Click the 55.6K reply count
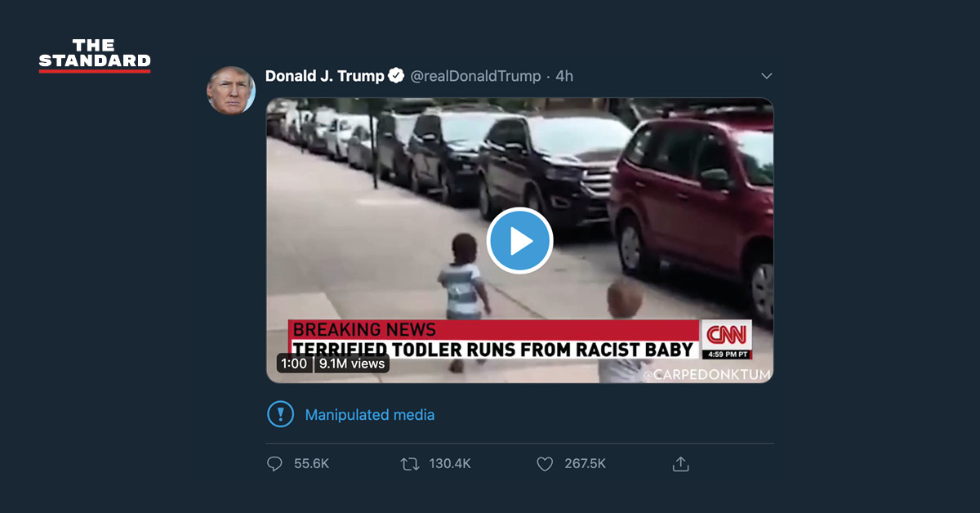Viewport: 980px width, 513px height. (x=311, y=464)
